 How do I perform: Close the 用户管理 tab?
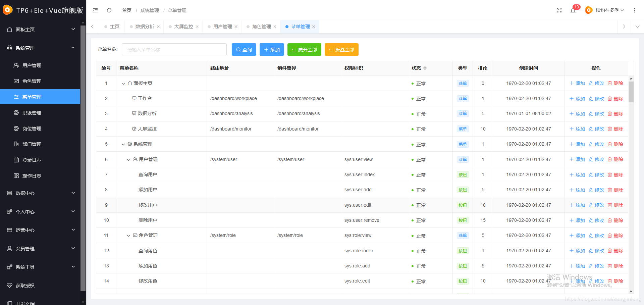[x=236, y=27]
